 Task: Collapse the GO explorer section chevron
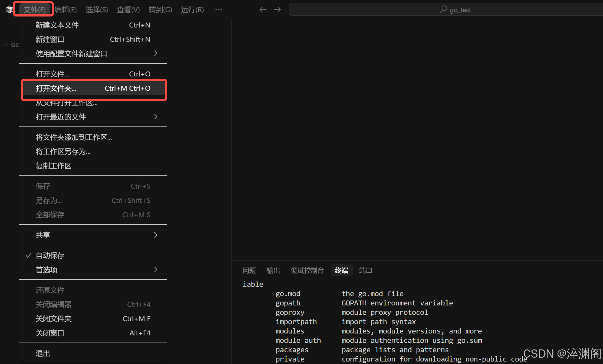pos(6,45)
